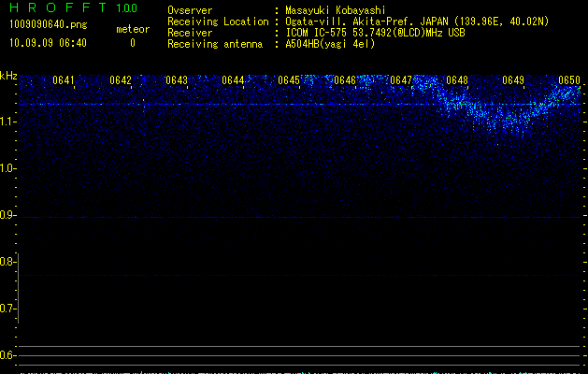Click the 0.8 kHz axis label
Screen dimensions: 588x374
coord(7,262)
